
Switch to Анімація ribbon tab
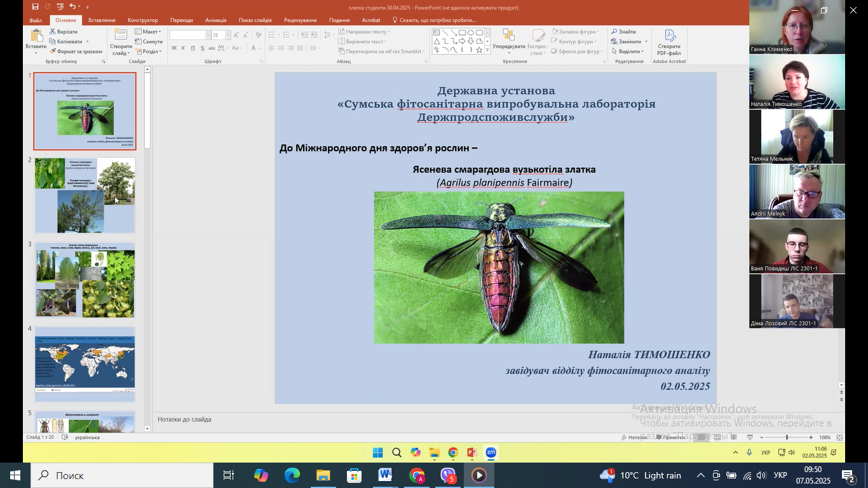pos(216,20)
